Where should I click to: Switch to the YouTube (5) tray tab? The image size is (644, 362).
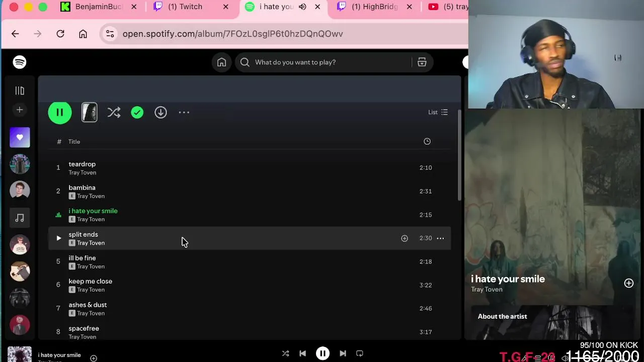[x=448, y=7]
